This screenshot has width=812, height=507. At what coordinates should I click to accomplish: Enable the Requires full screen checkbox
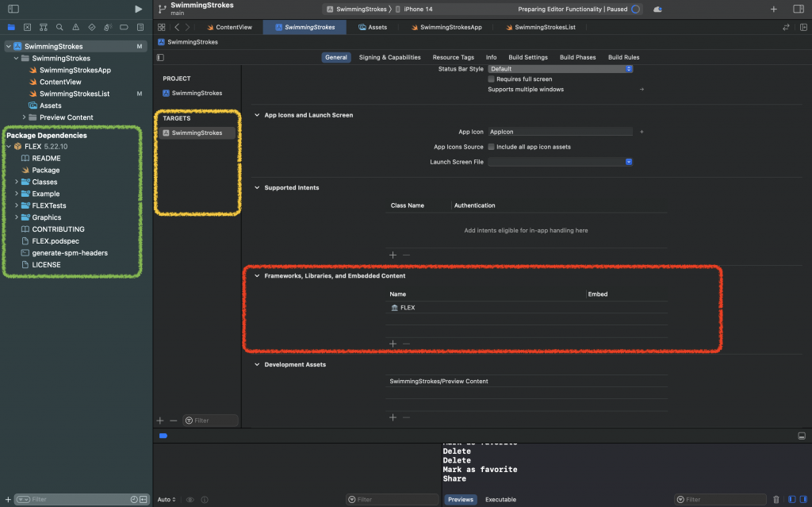(491, 79)
